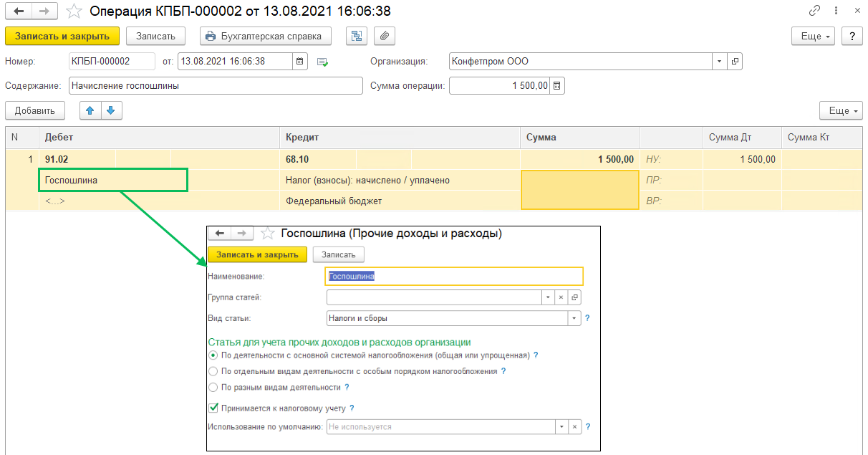Click the Содержание text field

click(x=216, y=86)
